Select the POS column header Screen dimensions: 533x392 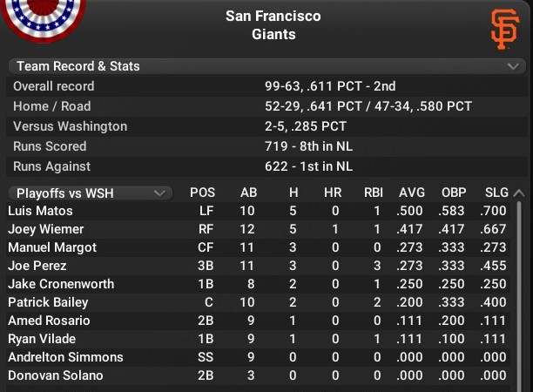tap(202, 193)
